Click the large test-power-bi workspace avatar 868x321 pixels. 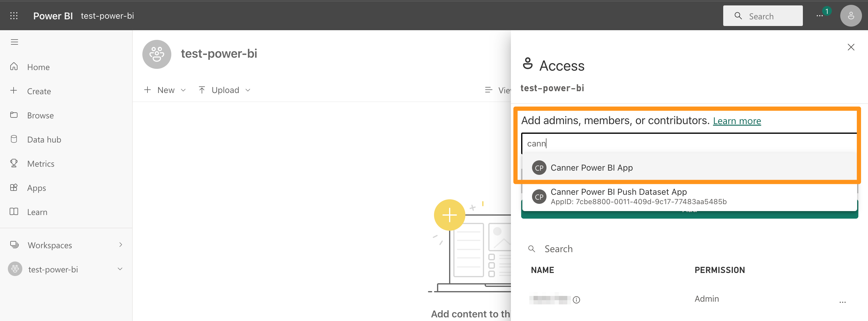(157, 54)
